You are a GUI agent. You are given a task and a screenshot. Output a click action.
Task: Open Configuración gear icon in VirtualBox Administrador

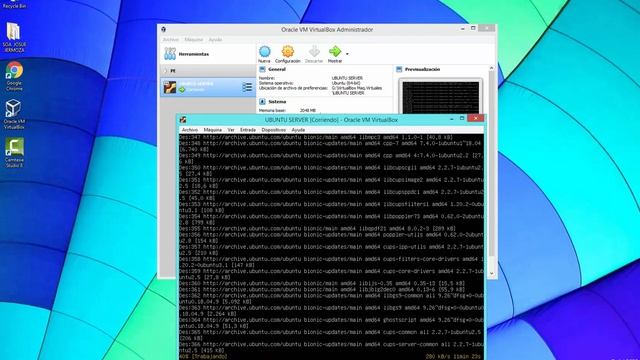pos(287,51)
